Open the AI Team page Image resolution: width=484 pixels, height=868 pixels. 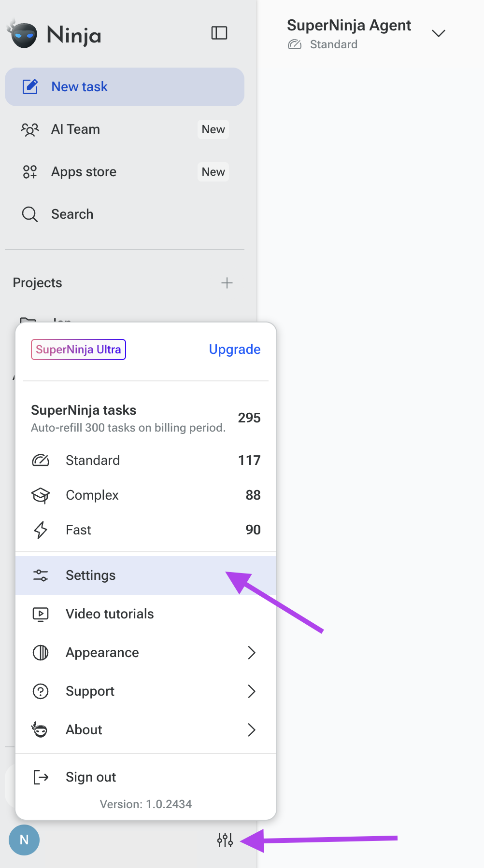[125, 129]
